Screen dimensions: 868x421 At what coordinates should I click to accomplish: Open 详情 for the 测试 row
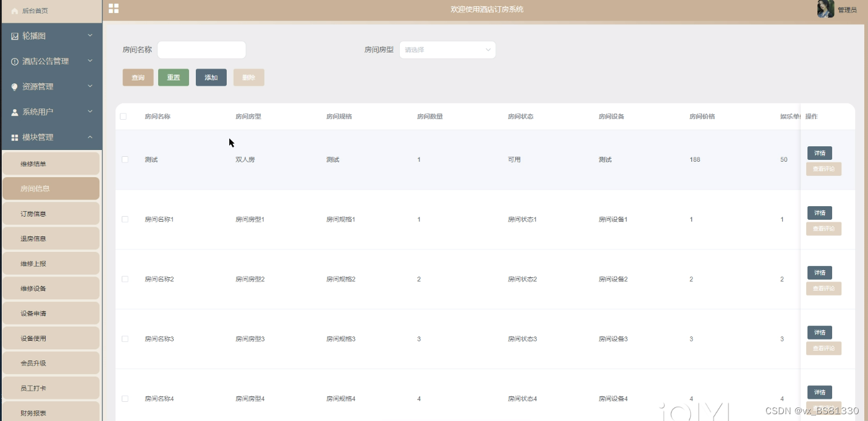820,153
